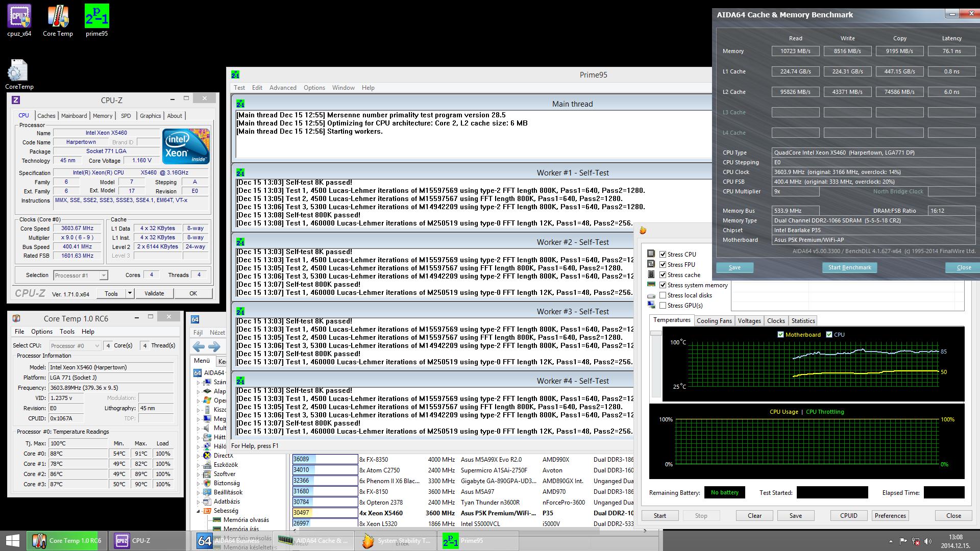Uncheck the Stress FPU checkbox
The image size is (980, 551).
(x=663, y=264)
